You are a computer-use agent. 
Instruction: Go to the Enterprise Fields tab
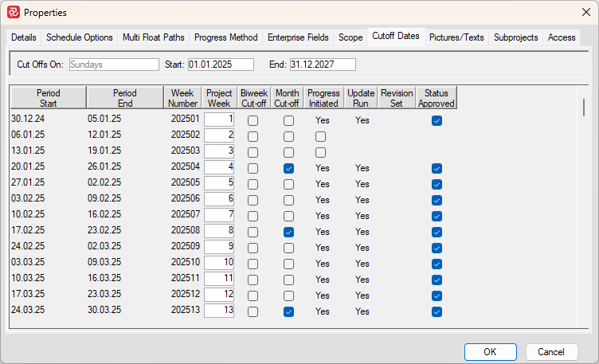pyautogui.click(x=299, y=37)
